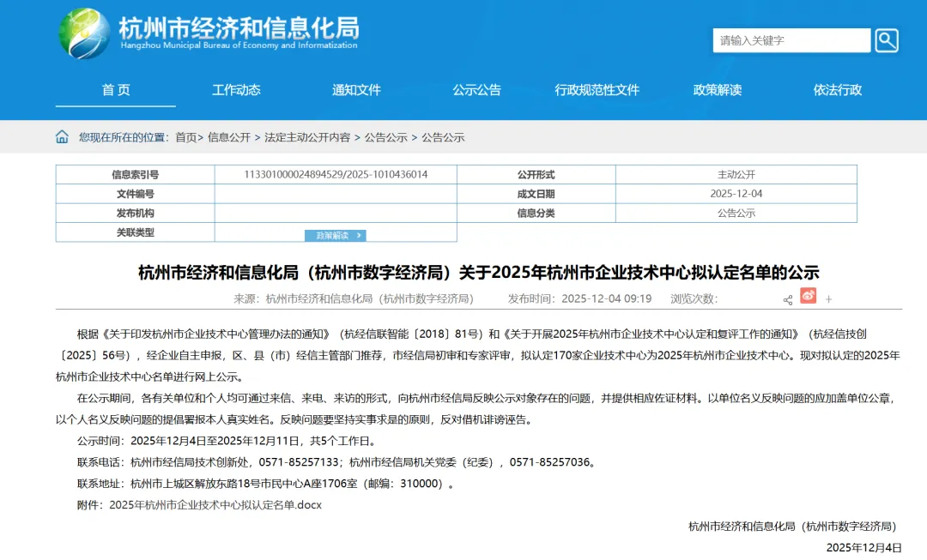Viewport: 927px width, 560px height.
Task: Click the home icon in the breadcrumb
Action: coord(62,137)
